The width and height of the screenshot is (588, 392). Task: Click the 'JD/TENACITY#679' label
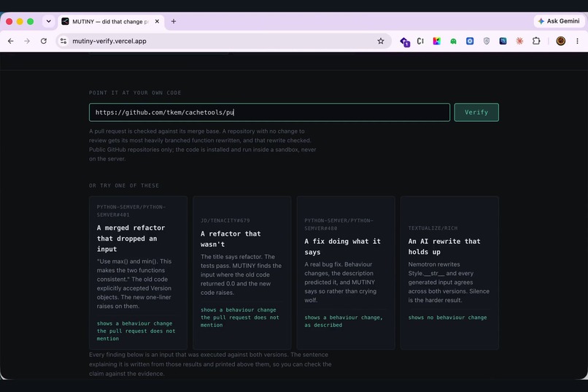tap(225, 220)
